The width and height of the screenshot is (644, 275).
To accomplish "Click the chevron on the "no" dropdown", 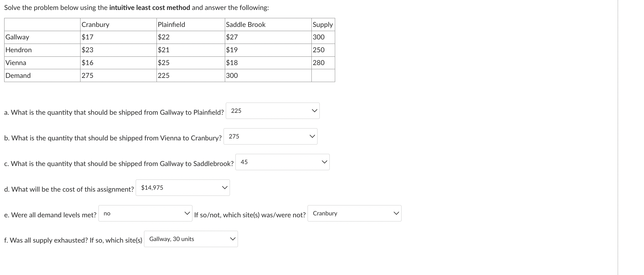I will pos(188,213).
